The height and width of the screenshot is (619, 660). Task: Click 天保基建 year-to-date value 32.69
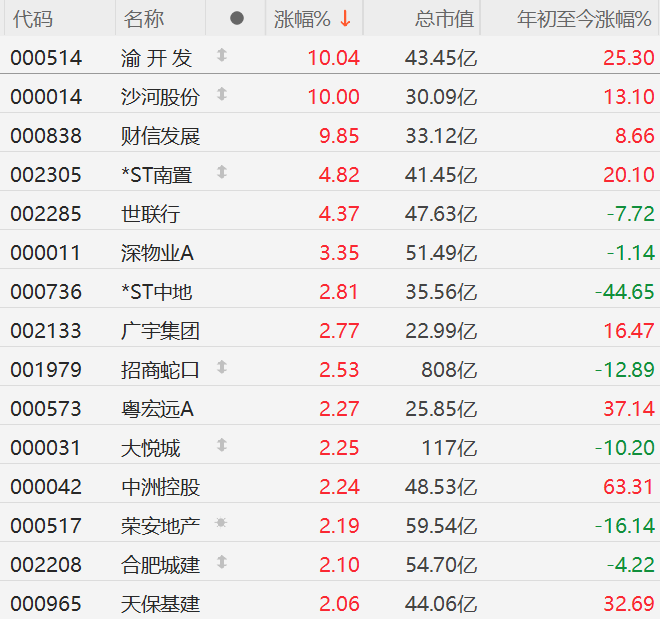click(629, 604)
